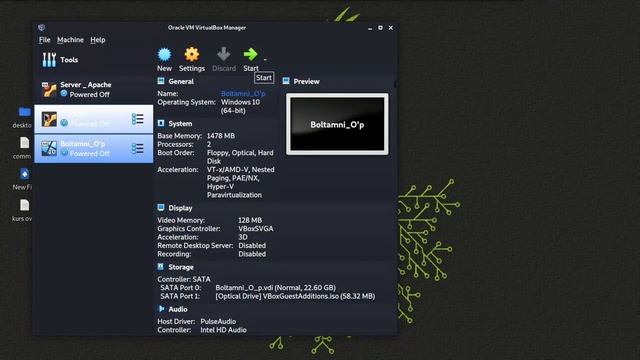
Task: Select the Boltamni_O'p Windows 10 icon
Action: 49,149
